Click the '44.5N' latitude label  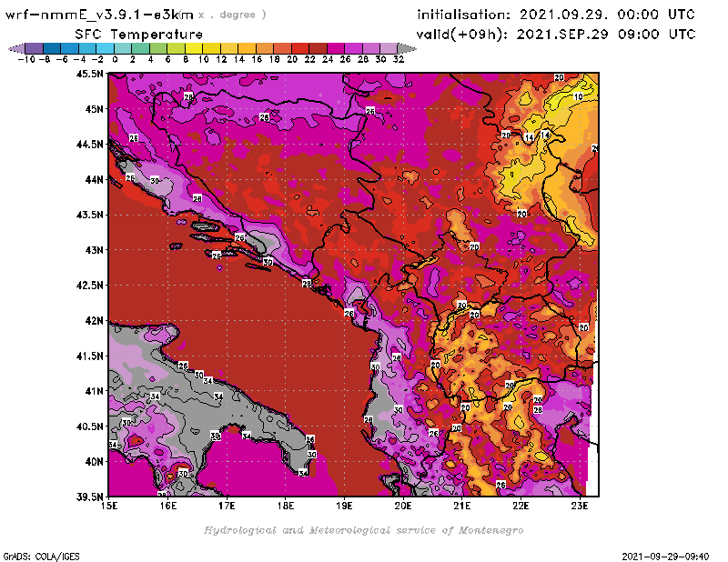click(89, 145)
